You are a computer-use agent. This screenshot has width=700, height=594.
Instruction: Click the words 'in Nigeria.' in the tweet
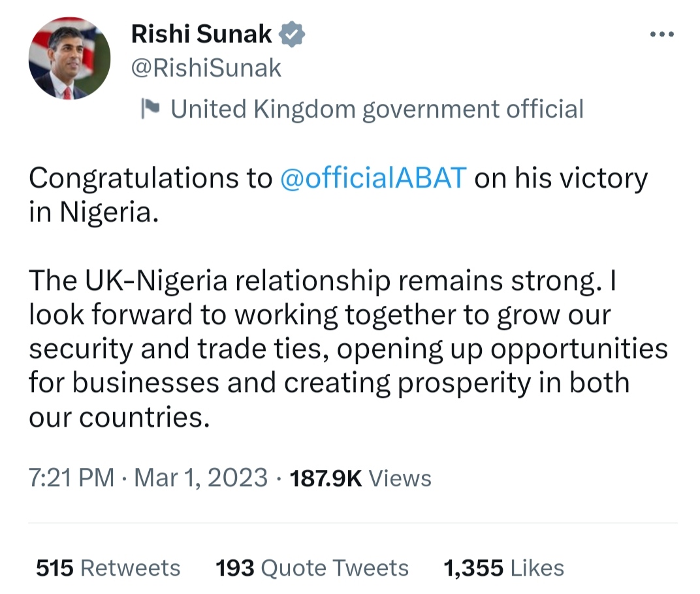click(x=93, y=213)
